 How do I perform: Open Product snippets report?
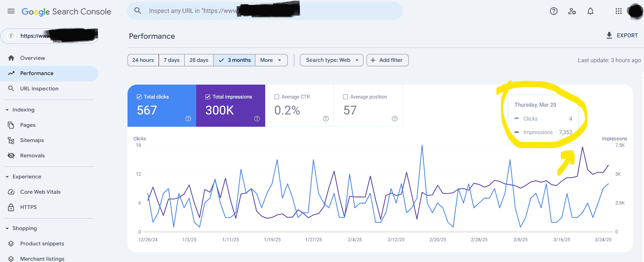pos(49,244)
